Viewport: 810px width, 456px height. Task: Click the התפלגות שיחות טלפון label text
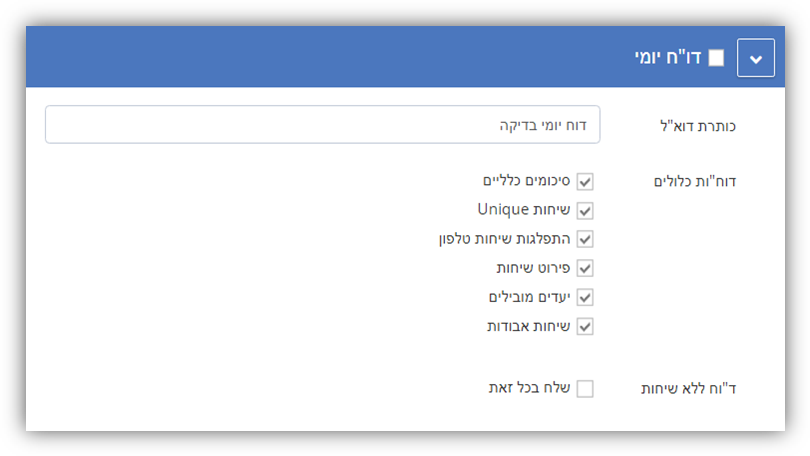pyautogui.click(x=505, y=239)
